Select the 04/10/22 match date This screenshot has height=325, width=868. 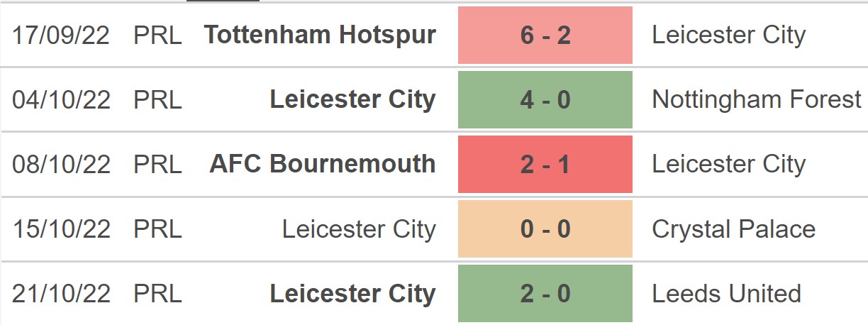(x=61, y=100)
